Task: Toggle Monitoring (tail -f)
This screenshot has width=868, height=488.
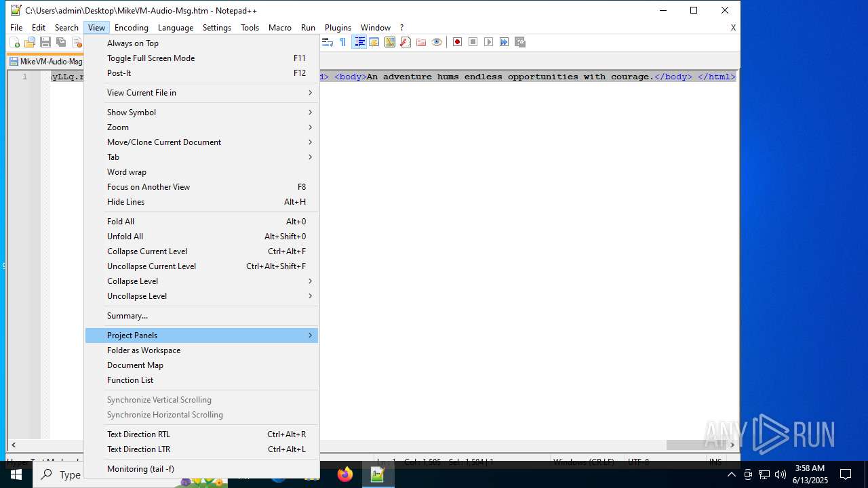Action: (x=201, y=469)
